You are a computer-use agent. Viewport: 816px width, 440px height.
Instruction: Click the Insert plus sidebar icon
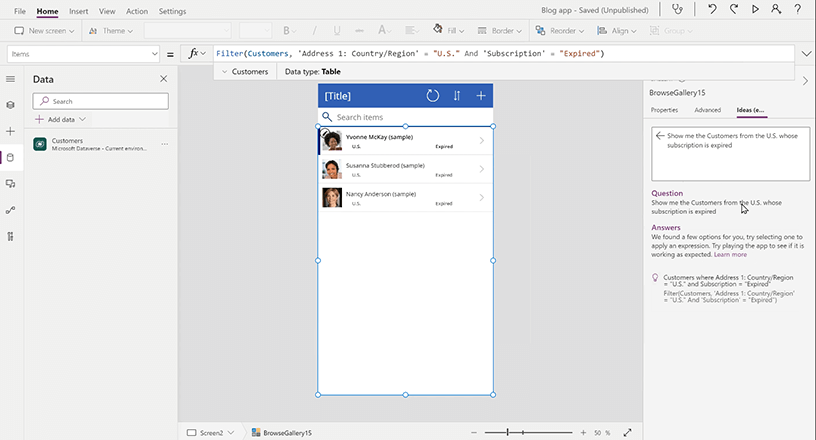10,131
